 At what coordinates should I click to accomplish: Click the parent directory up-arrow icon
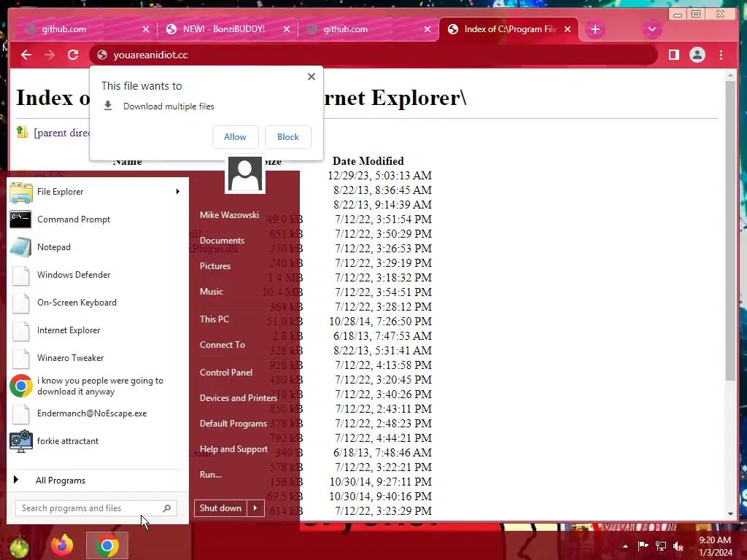22,132
